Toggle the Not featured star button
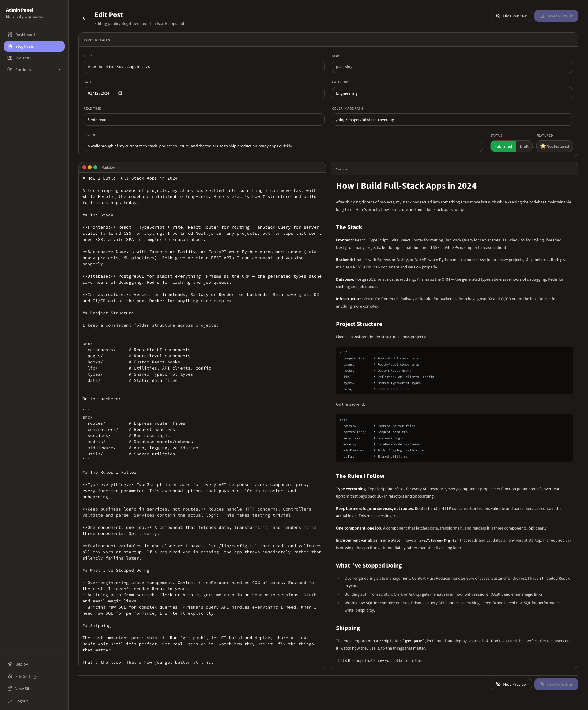The height and width of the screenshot is (710, 588). [x=554, y=146]
